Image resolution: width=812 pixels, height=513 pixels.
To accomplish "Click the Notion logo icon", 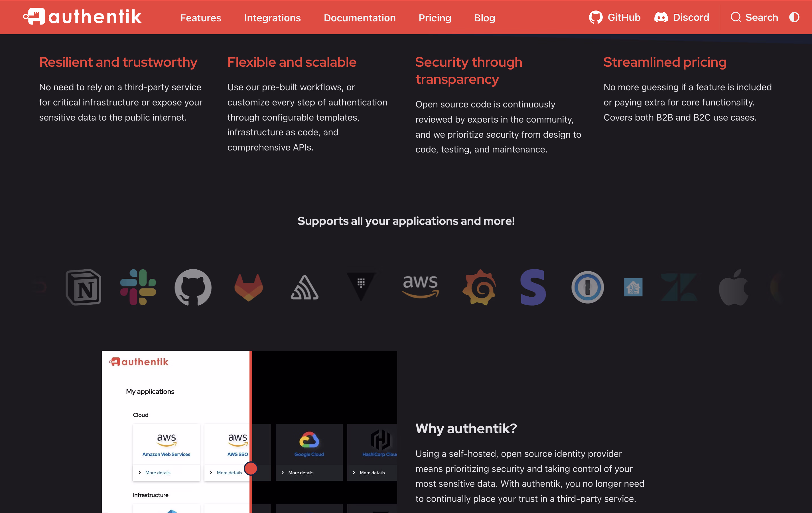I will [x=83, y=287].
